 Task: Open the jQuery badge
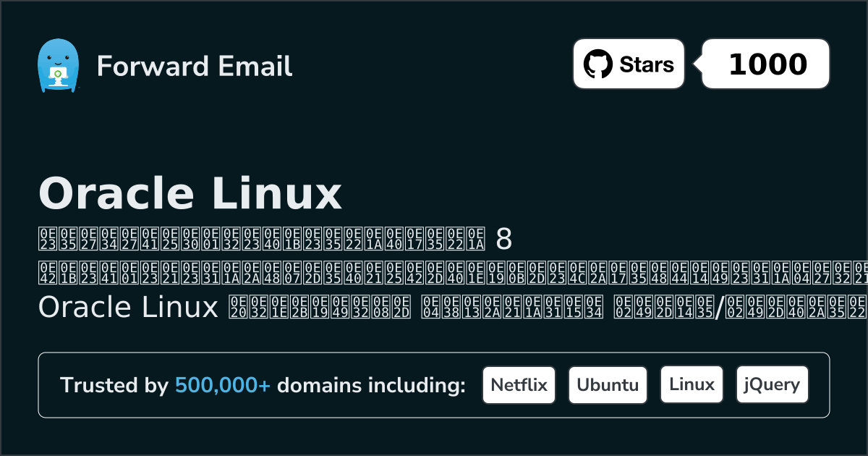(772, 384)
